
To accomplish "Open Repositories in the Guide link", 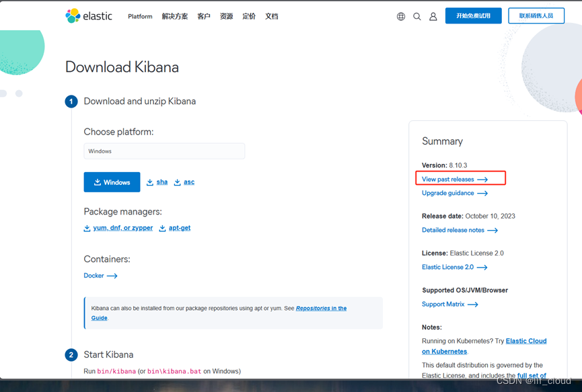I will click(x=321, y=308).
